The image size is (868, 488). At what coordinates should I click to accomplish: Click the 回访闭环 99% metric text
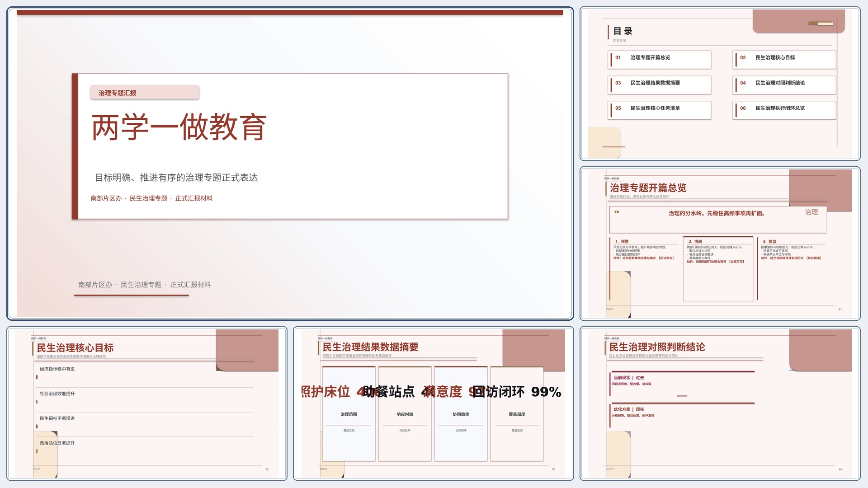click(517, 392)
